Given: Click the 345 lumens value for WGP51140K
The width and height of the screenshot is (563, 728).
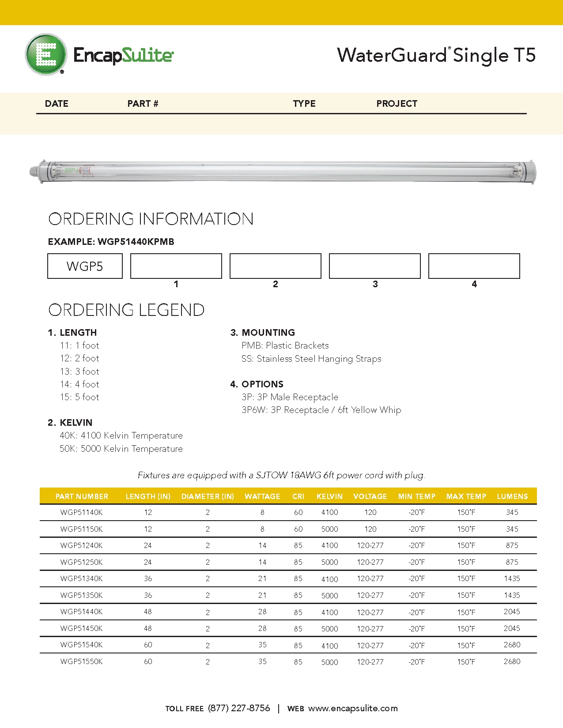Looking at the screenshot, I should 512,512.
